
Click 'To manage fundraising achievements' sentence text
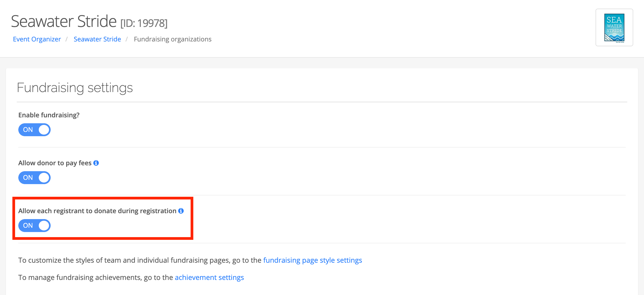tap(96, 278)
